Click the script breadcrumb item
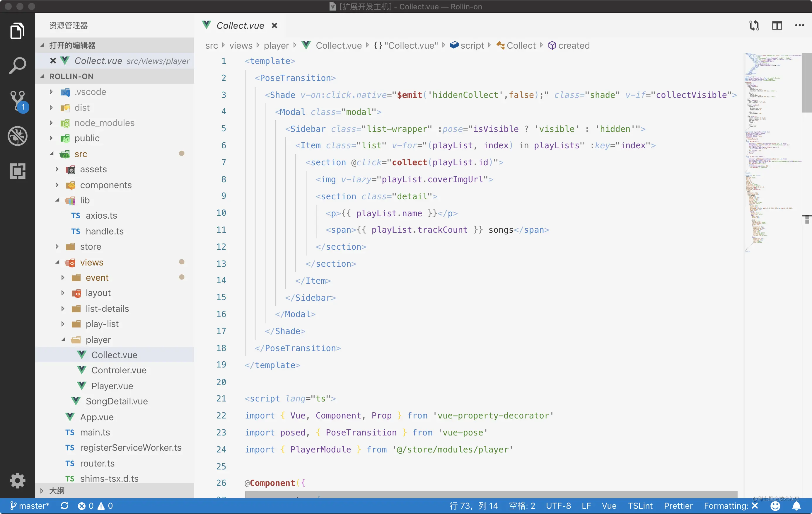The image size is (812, 514). (x=472, y=45)
